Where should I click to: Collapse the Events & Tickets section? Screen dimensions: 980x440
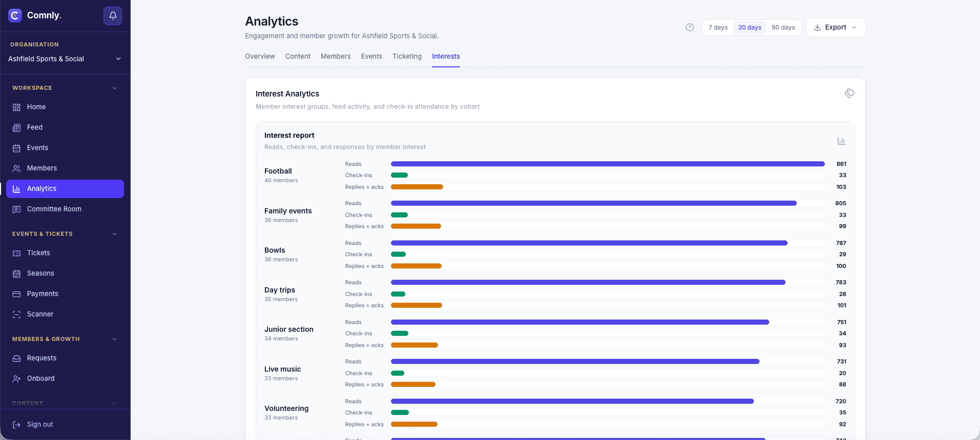[114, 234]
